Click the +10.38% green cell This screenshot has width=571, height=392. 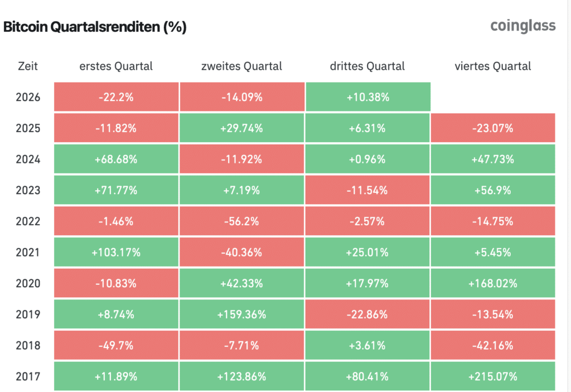368,97
